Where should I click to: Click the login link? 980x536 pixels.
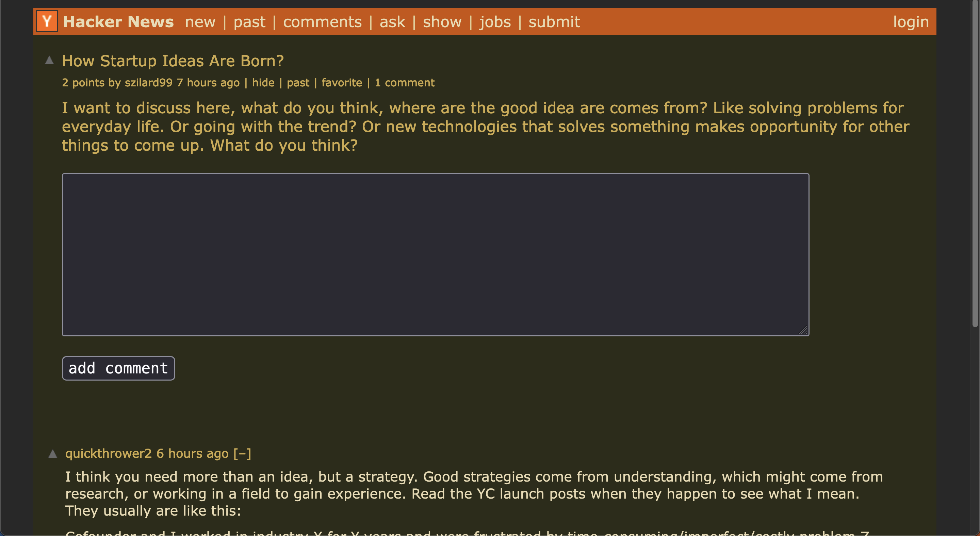[x=910, y=22]
